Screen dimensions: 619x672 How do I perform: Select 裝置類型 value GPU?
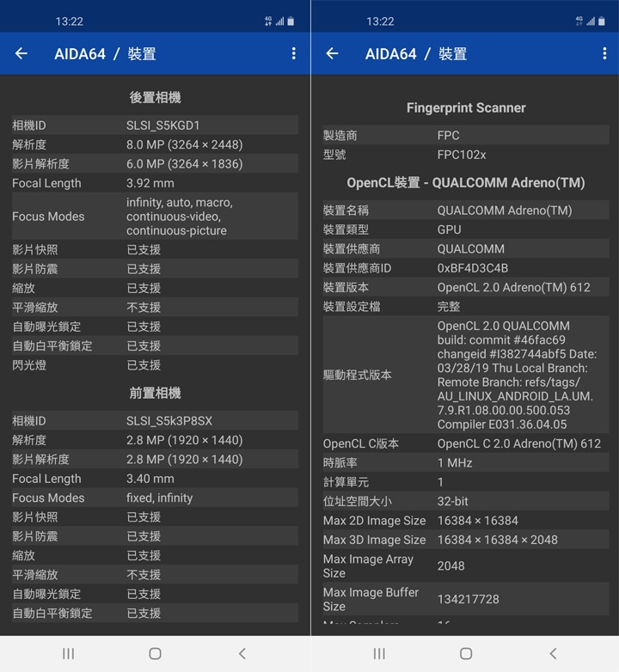point(449,229)
